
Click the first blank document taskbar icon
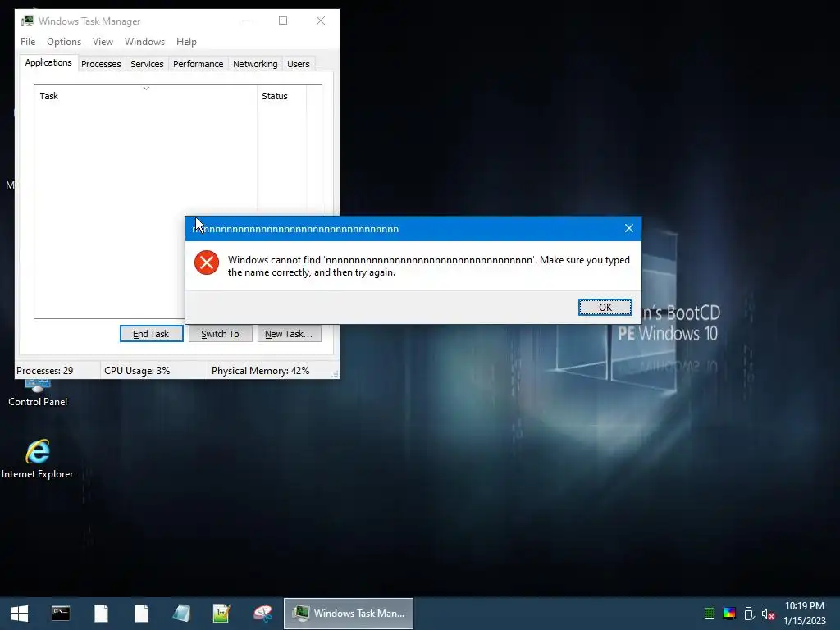coord(101,614)
